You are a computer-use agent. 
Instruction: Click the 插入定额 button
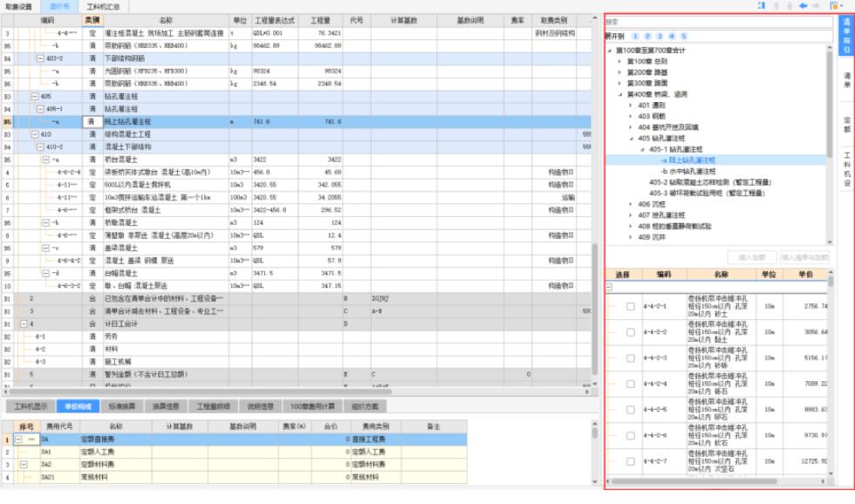(x=751, y=257)
